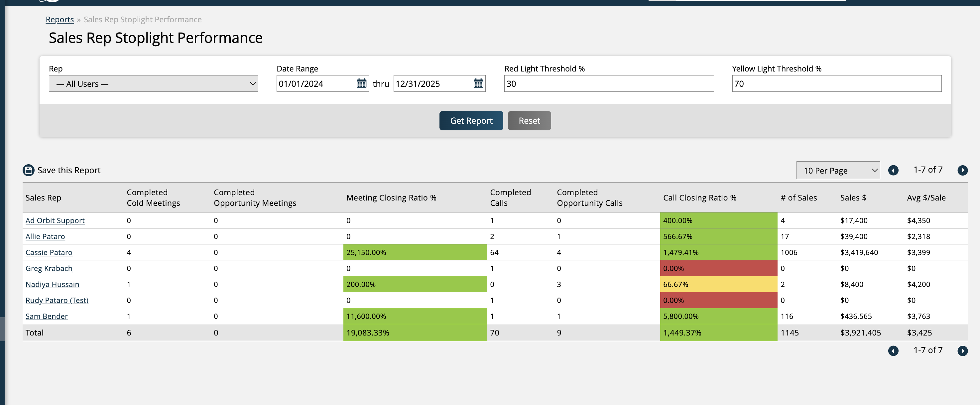Focus the Red Light Threshold field
The width and height of the screenshot is (980, 405).
[609, 83]
